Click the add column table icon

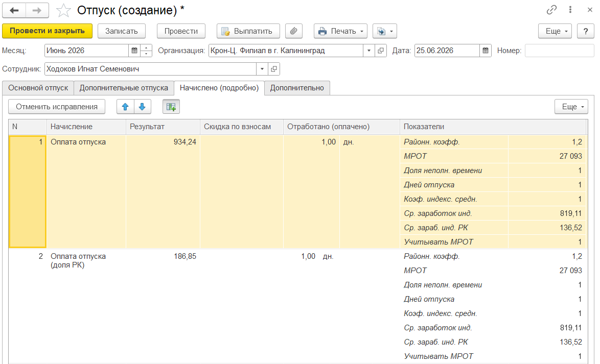tap(171, 107)
